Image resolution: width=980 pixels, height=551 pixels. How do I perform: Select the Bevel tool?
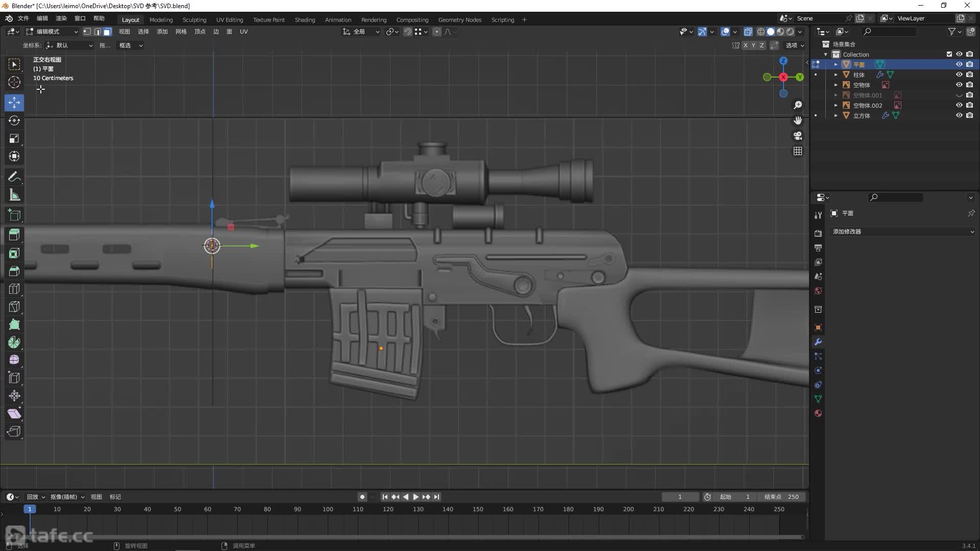pos(14,271)
